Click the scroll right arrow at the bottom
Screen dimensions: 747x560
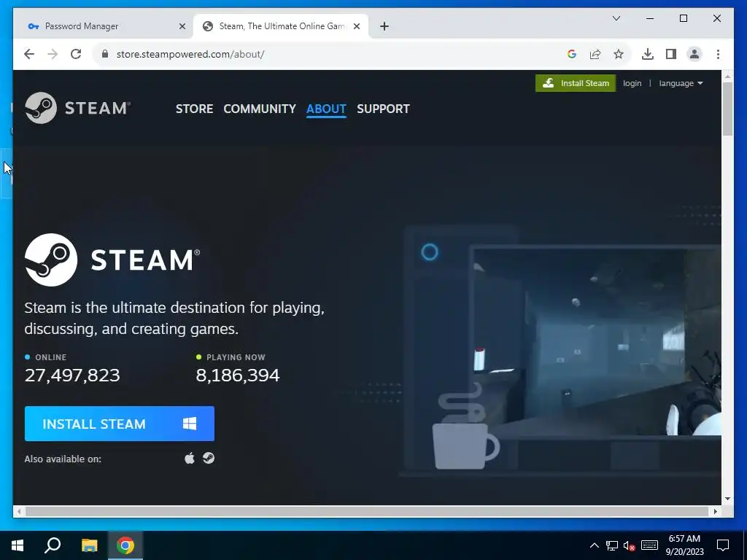(715, 511)
